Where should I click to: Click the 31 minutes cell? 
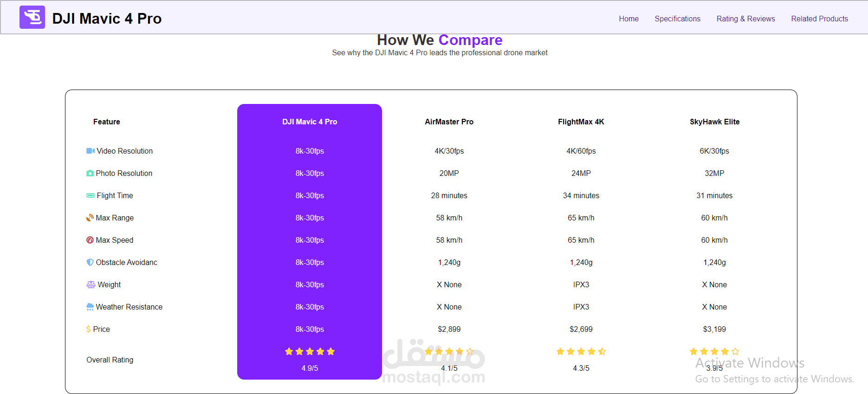point(714,195)
